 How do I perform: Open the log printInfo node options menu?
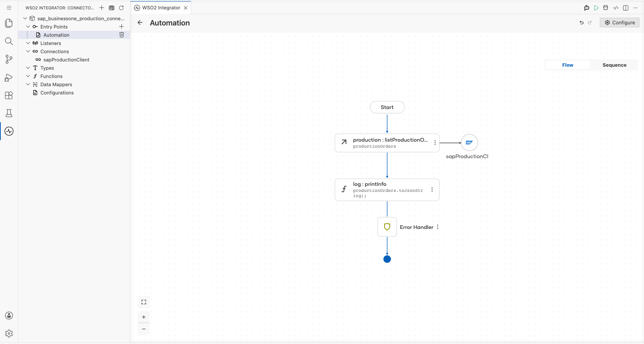pos(432,190)
